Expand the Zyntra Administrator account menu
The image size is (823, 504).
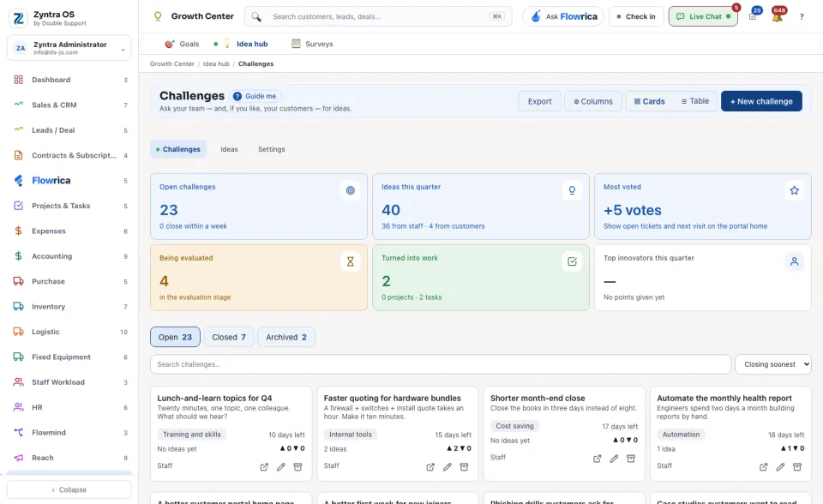(x=69, y=48)
